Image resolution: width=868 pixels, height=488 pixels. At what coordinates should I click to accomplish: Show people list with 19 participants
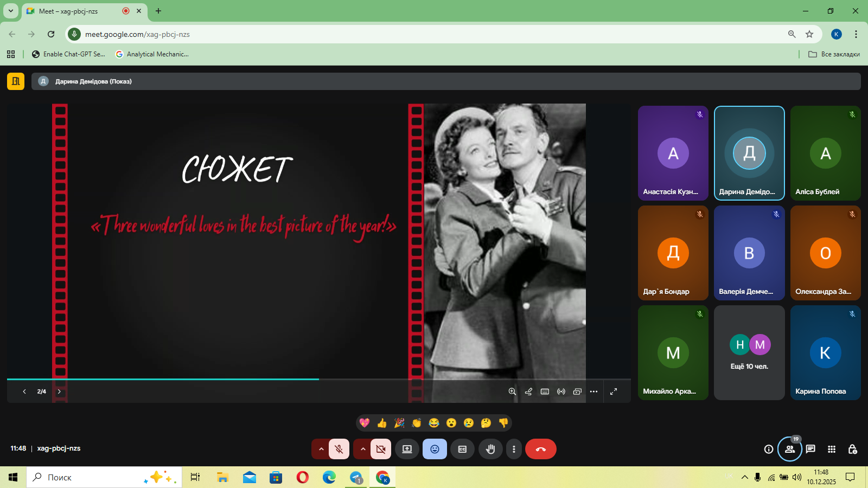point(789,449)
